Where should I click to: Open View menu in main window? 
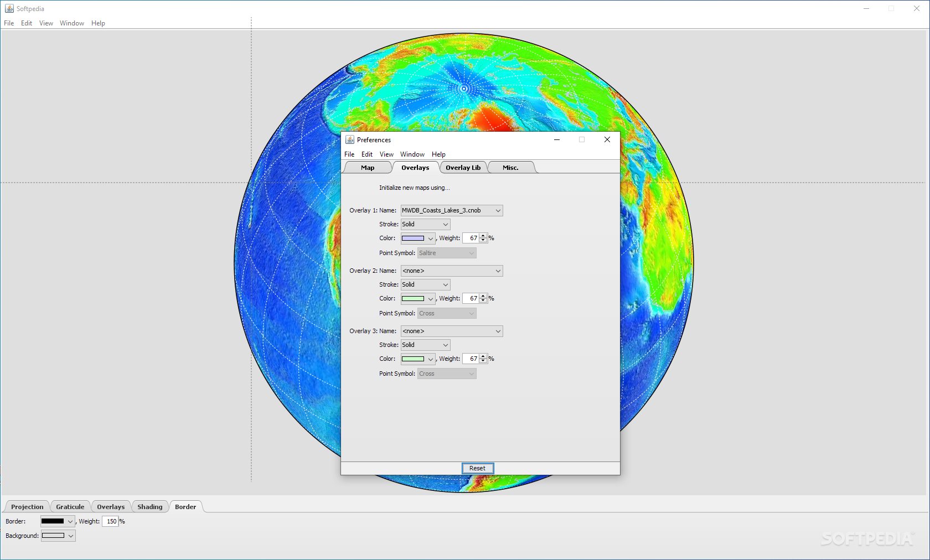click(x=46, y=23)
